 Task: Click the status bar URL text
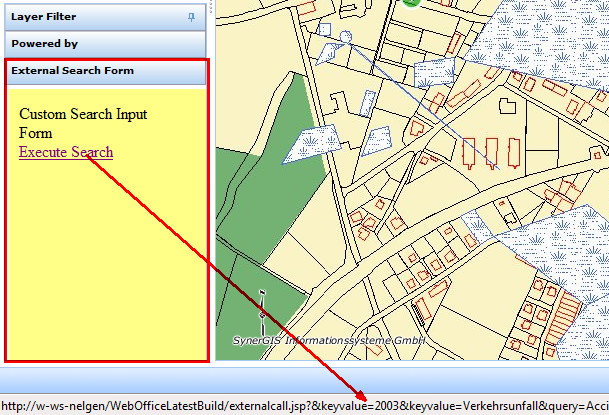tap(300, 405)
